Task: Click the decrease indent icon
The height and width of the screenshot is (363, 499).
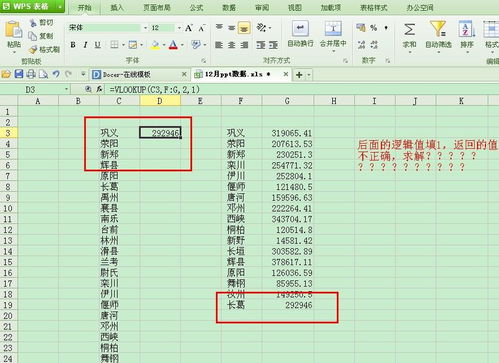Action: pos(261,45)
